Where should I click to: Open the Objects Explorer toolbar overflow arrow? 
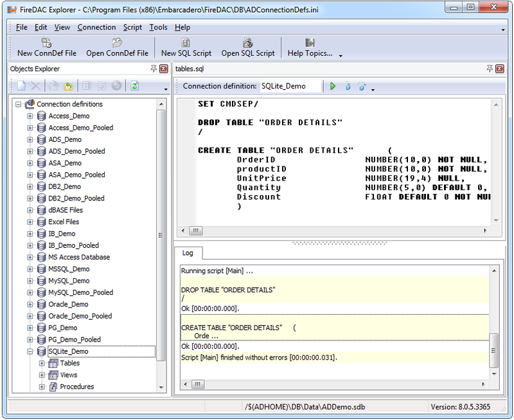pos(166,89)
